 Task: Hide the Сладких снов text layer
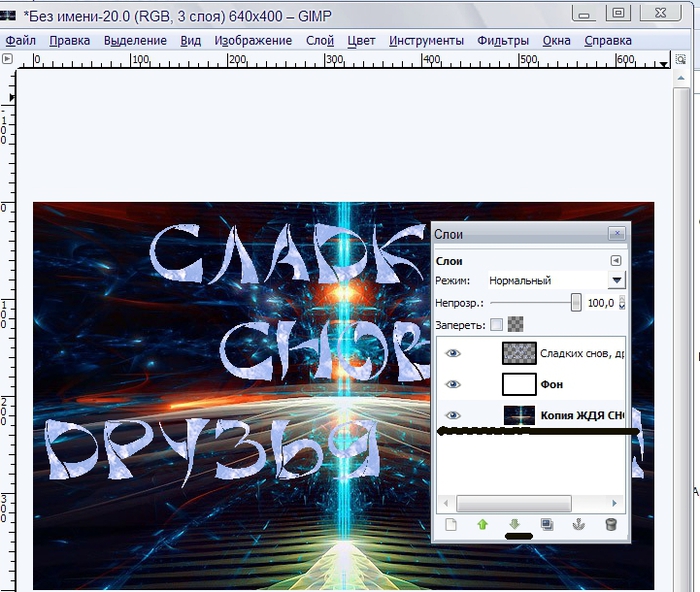click(x=453, y=354)
